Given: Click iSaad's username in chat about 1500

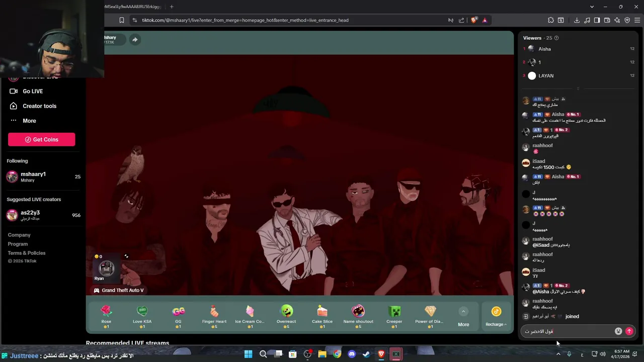Looking at the screenshot, I should click(539, 161).
